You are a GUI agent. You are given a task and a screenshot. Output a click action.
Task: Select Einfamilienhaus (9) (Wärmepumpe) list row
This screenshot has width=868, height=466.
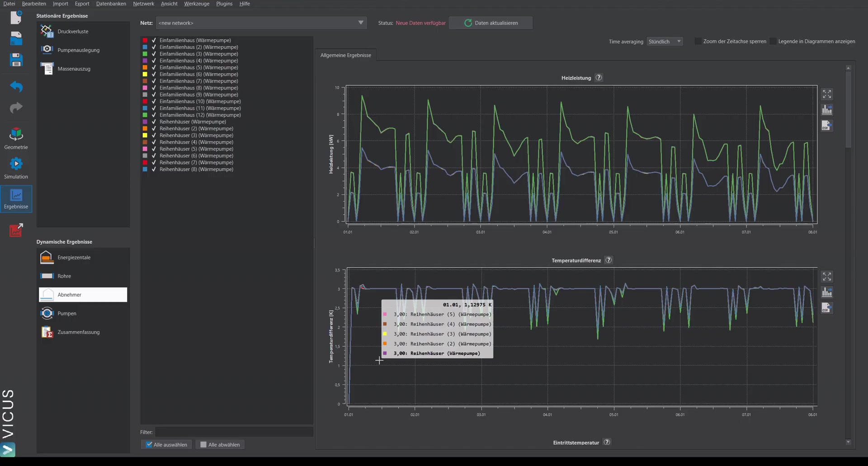point(226,95)
